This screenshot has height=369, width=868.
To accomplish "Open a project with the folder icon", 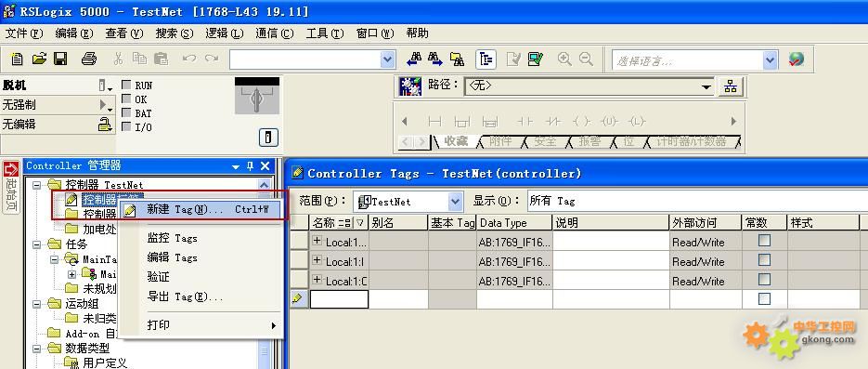I will (x=39, y=59).
